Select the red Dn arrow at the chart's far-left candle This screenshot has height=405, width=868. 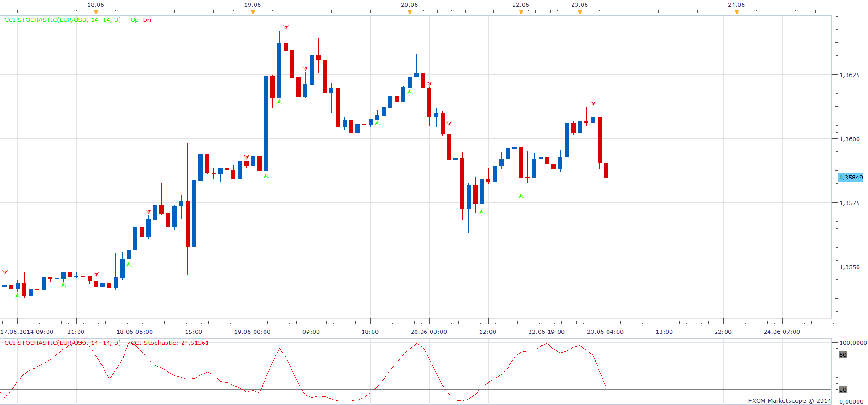coord(5,272)
